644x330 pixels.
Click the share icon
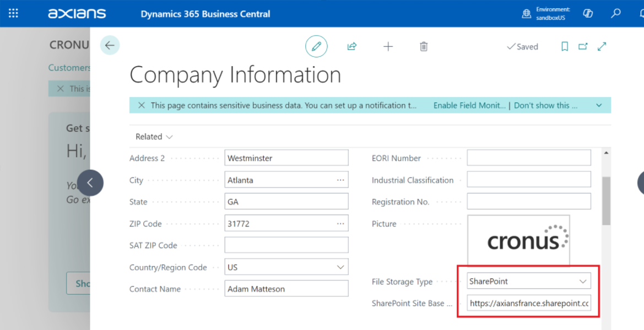[x=352, y=47]
